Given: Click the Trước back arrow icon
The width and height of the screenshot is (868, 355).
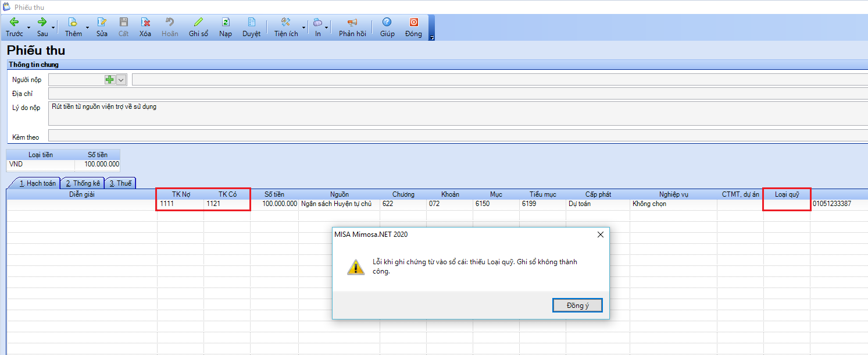Looking at the screenshot, I should 15,23.
